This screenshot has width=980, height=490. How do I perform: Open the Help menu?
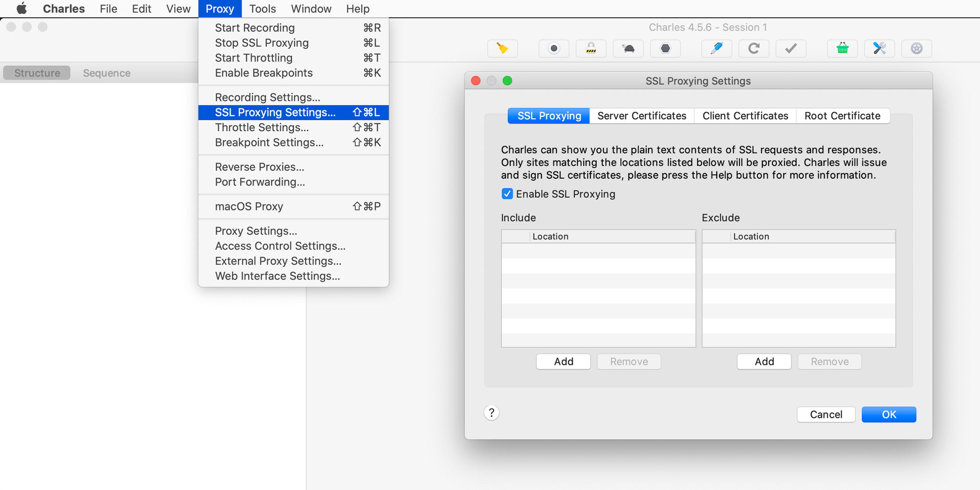(x=358, y=9)
